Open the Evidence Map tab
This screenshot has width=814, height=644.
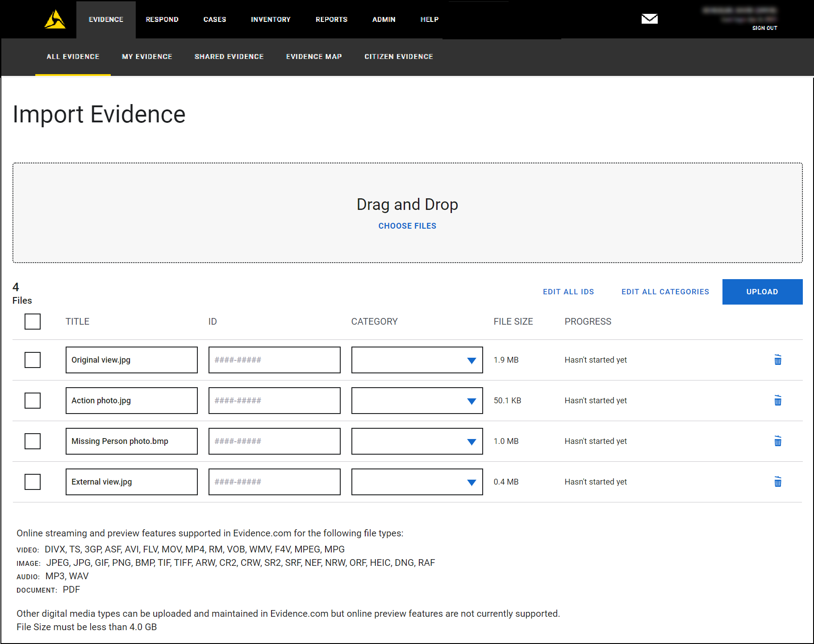[314, 57]
